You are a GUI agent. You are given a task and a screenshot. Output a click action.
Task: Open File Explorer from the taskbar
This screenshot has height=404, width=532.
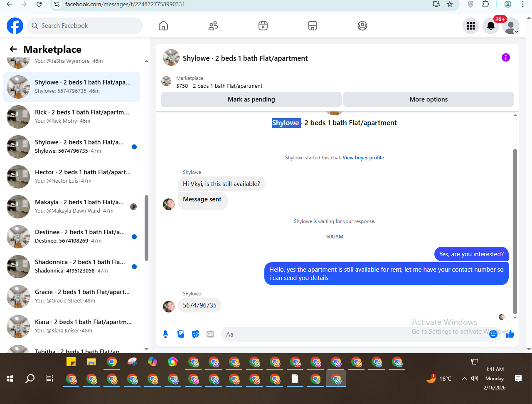(91, 362)
